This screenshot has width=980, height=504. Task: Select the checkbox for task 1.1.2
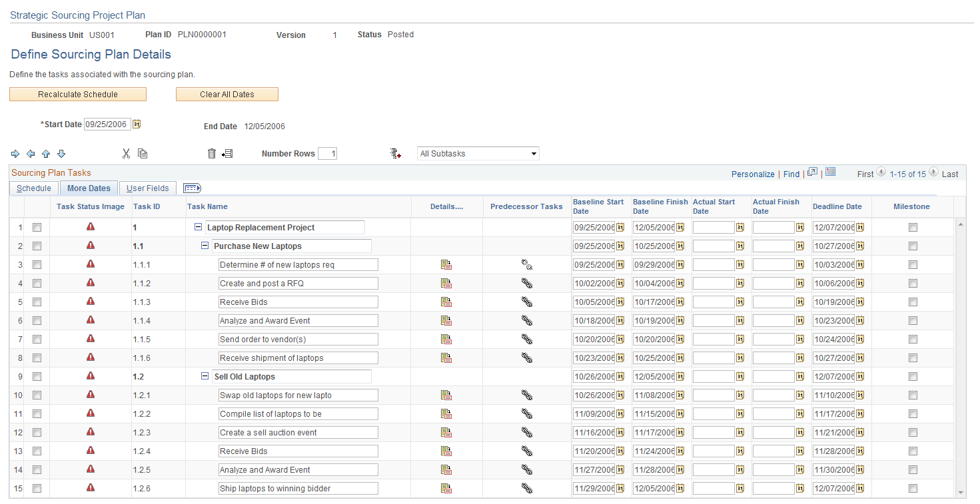pyautogui.click(x=37, y=283)
